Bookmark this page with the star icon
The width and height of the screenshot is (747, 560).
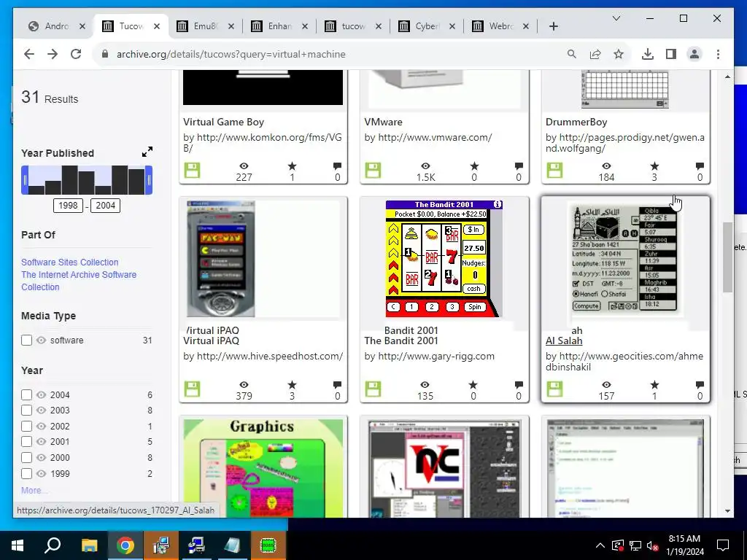pos(619,54)
